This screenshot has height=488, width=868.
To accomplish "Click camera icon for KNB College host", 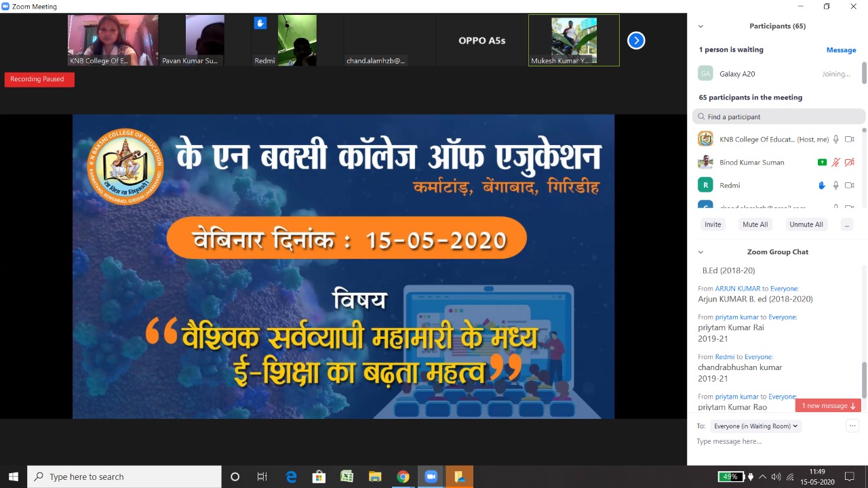I will tap(850, 140).
